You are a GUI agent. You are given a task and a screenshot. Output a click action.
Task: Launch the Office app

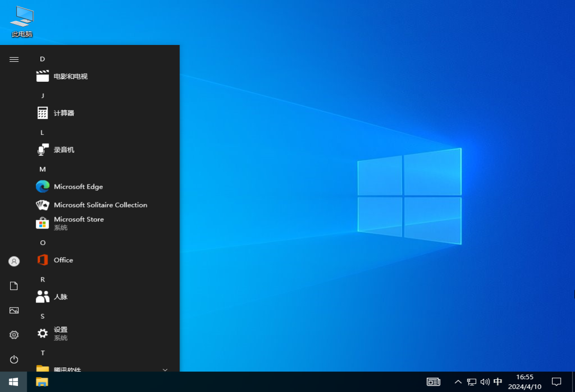[62, 260]
